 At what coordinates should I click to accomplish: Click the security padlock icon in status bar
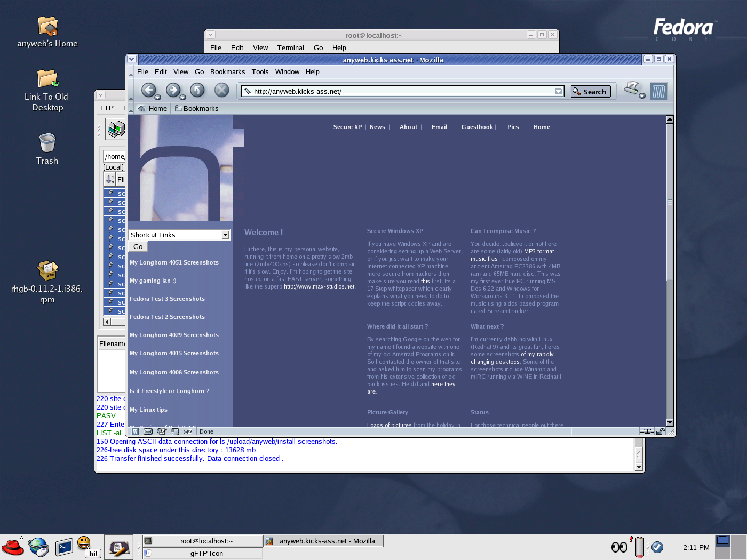661,431
